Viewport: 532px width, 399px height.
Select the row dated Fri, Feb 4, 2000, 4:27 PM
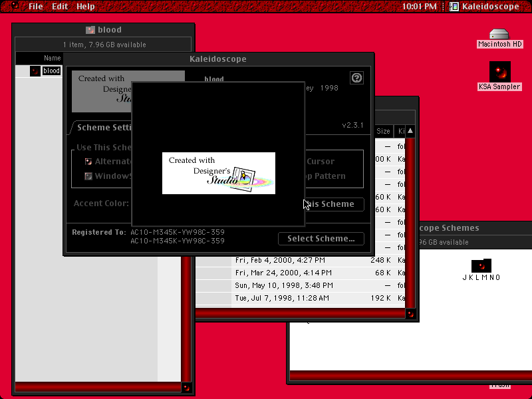click(x=301, y=260)
